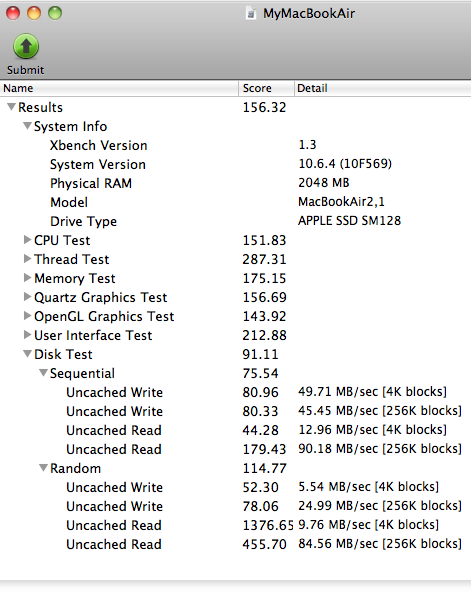This screenshot has height=592, width=471.
Task: Click the green Submit arrow icon
Action: (26, 46)
